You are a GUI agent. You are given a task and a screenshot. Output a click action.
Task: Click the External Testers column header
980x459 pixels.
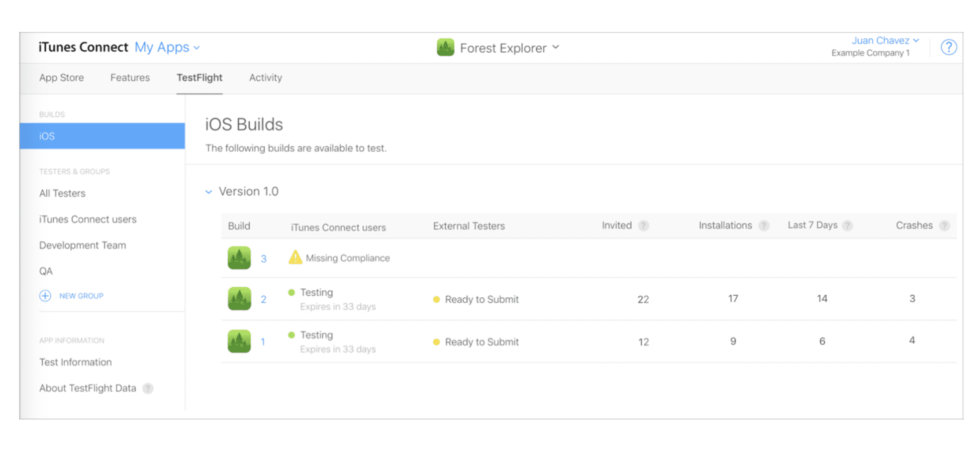click(469, 226)
